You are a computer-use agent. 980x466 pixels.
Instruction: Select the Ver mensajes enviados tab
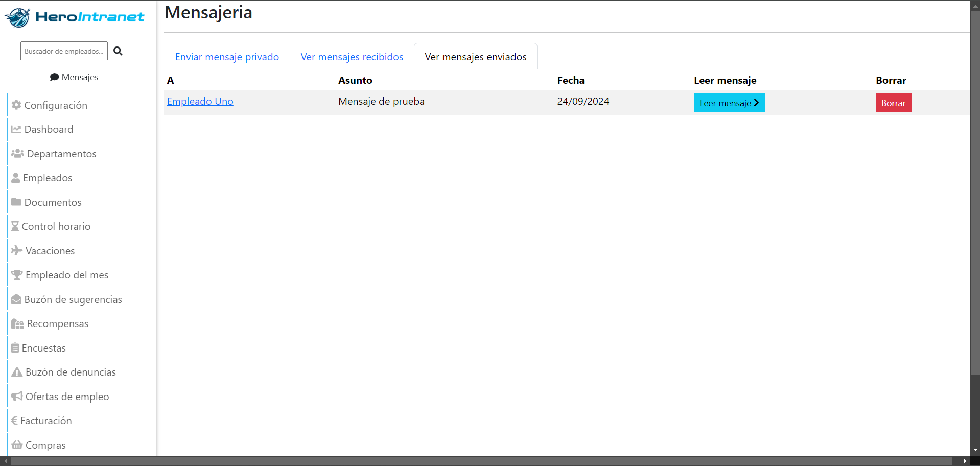coord(475,57)
